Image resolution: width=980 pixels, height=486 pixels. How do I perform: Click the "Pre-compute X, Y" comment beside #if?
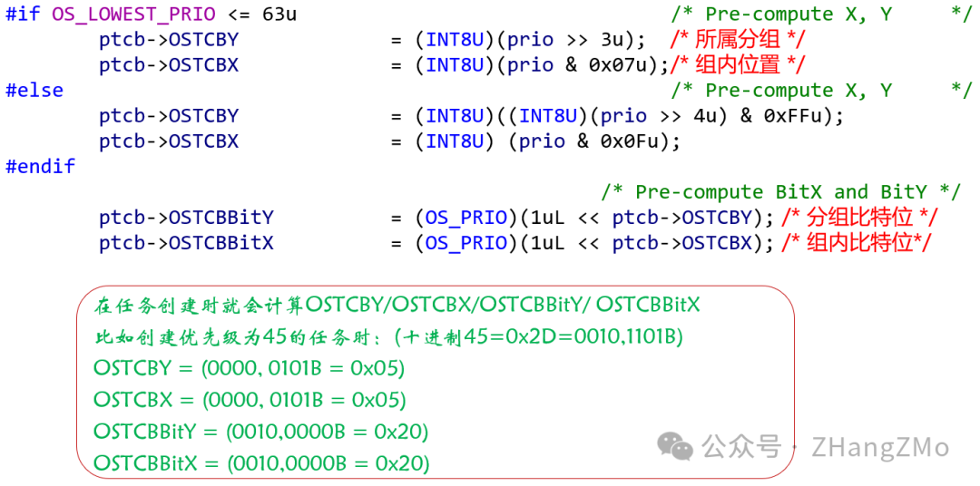(x=822, y=15)
